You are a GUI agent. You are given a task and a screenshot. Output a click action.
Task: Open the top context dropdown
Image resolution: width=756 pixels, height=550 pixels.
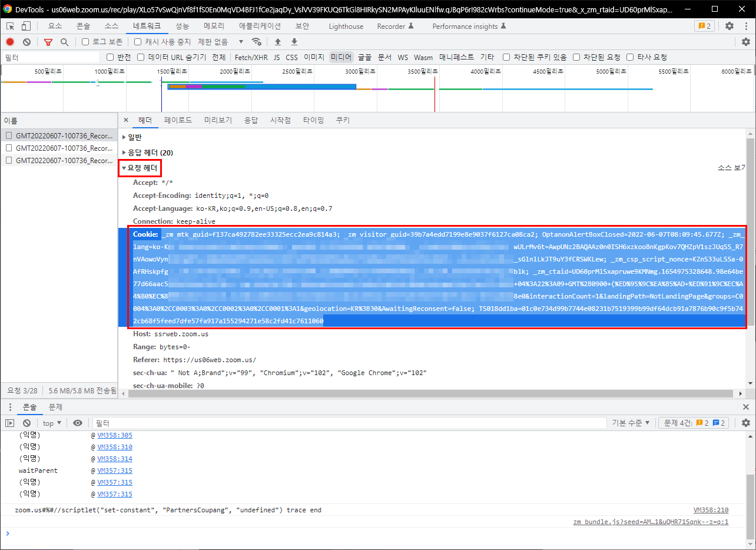pyautogui.click(x=52, y=423)
